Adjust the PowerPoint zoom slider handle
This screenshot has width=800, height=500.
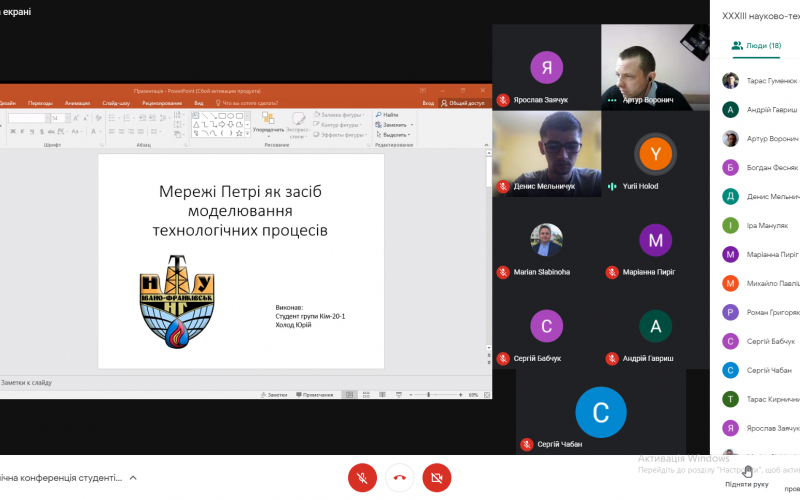[x=429, y=395]
